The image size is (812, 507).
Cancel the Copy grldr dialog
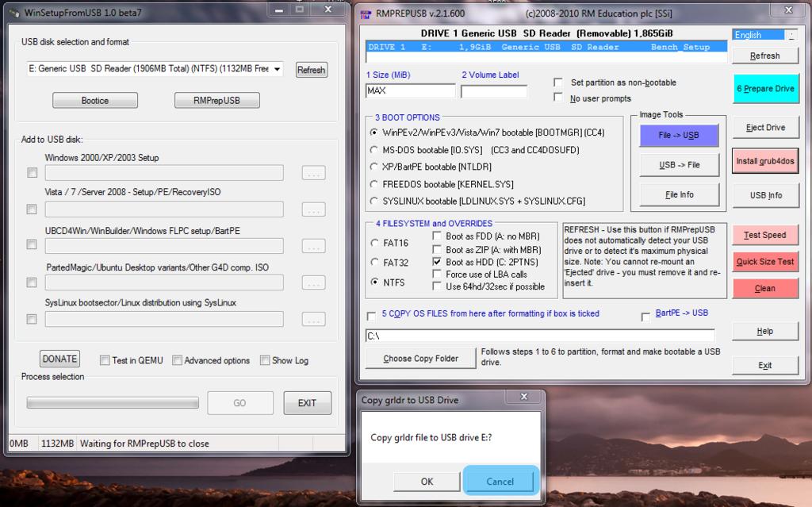coord(500,481)
